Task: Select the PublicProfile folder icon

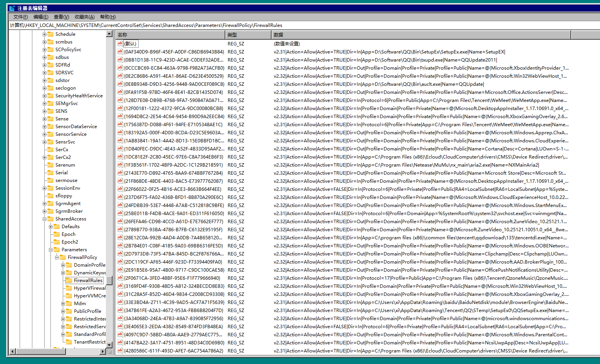Action: click(69, 311)
